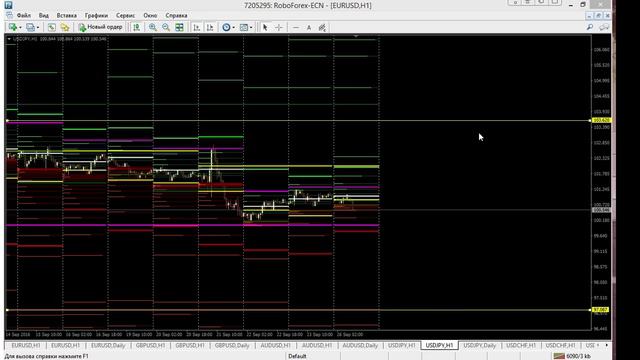Switch to the GBPUSD,Daily chart tab
The width and height of the screenshot is (640, 360).
[232, 345]
